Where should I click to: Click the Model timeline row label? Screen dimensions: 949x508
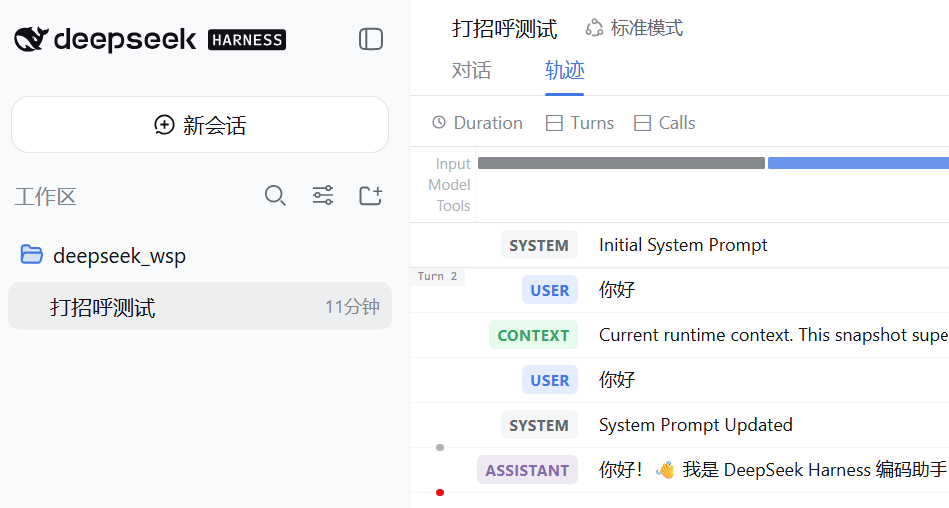[x=449, y=185]
